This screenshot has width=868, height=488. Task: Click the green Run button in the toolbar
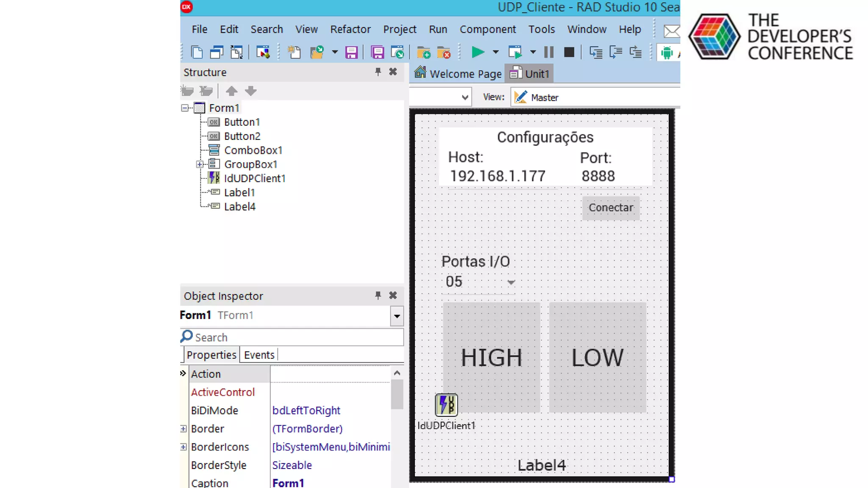coord(478,52)
